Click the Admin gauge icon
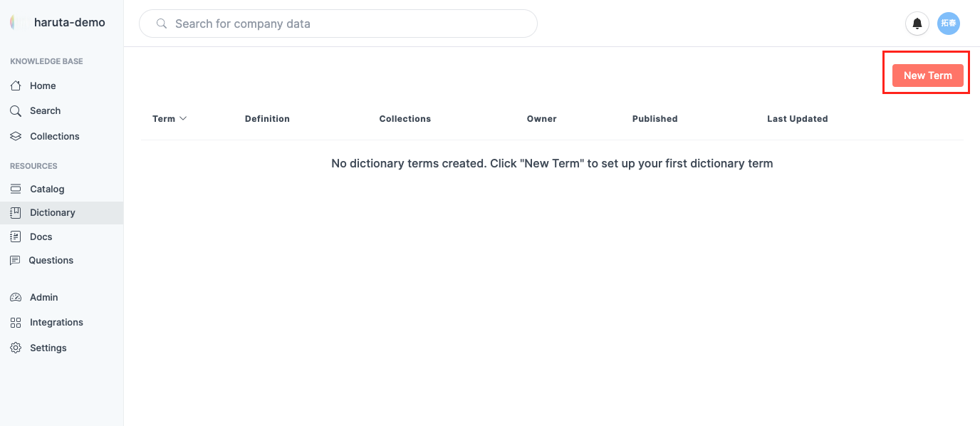Screen dimensions: 980x426 pyautogui.click(x=16, y=297)
